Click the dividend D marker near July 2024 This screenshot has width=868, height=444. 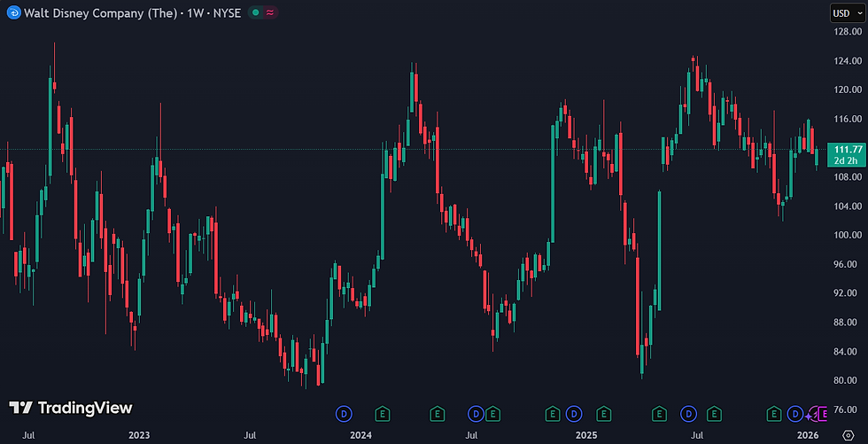(475, 413)
